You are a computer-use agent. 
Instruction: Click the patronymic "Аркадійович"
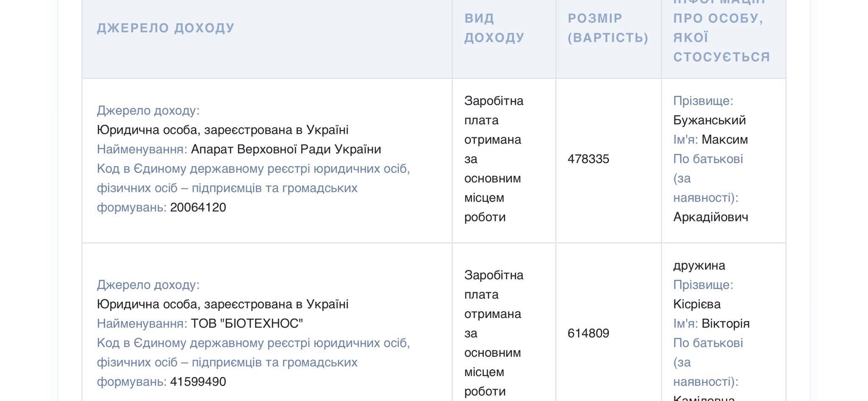coord(710,217)
